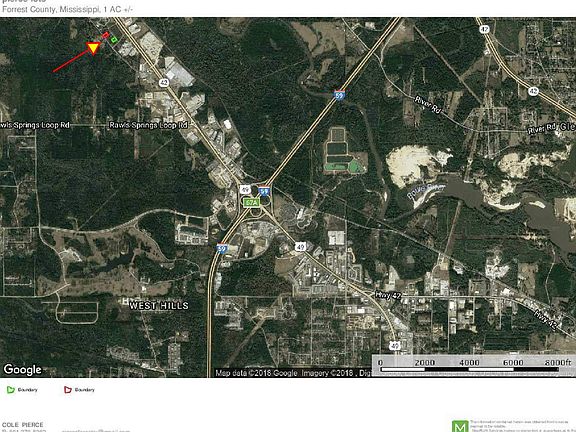
Task: Click the Hwy 42 road label
Action: coord(388,295)
